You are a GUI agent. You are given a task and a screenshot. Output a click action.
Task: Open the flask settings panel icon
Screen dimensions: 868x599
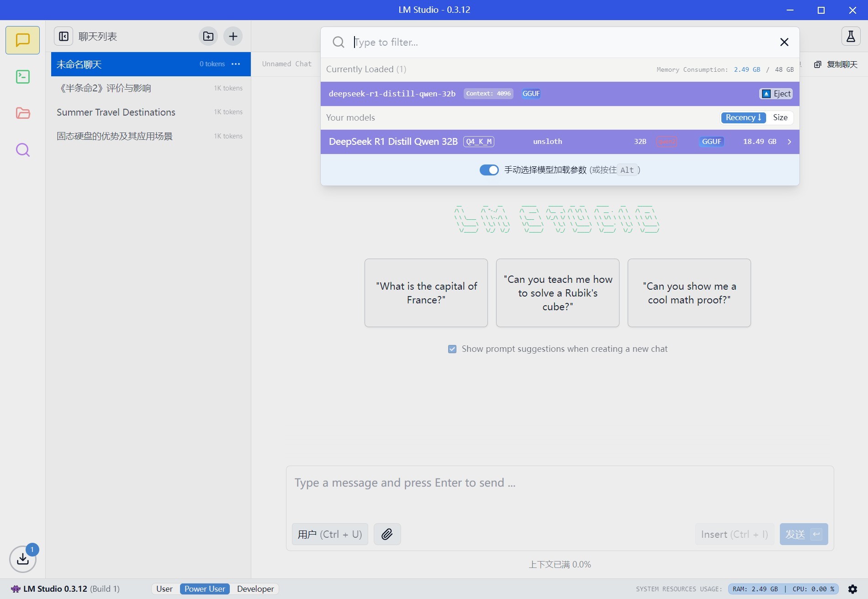coord(851,36)
